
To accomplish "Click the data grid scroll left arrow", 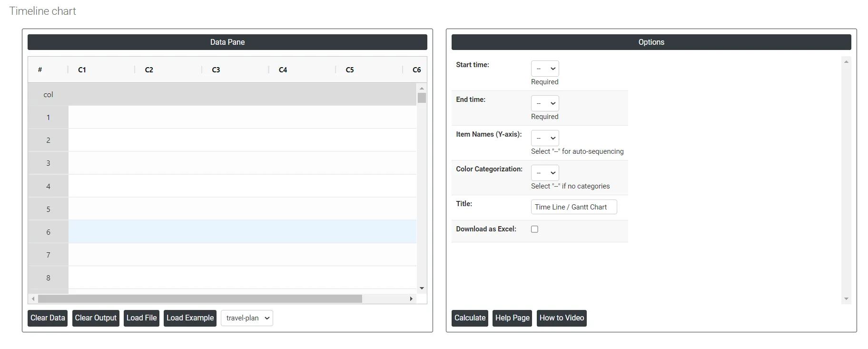I will [33, 299].
